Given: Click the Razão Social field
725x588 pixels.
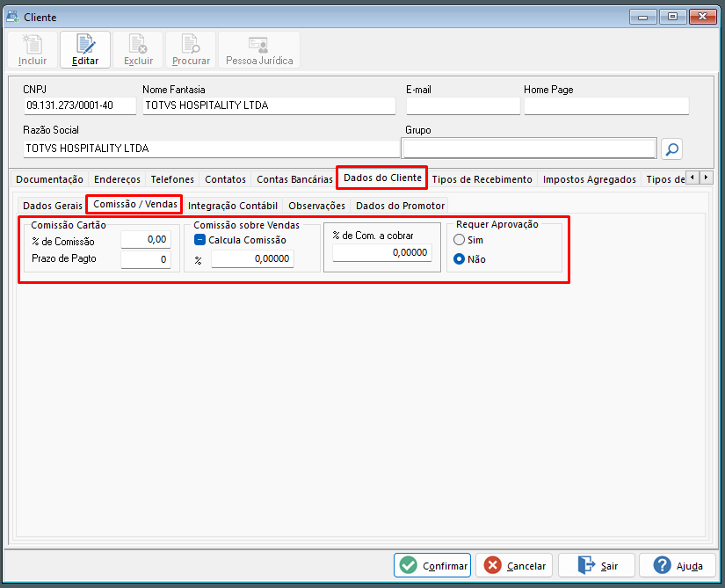Looking at the screenshot, I should (x=211, y=149).
